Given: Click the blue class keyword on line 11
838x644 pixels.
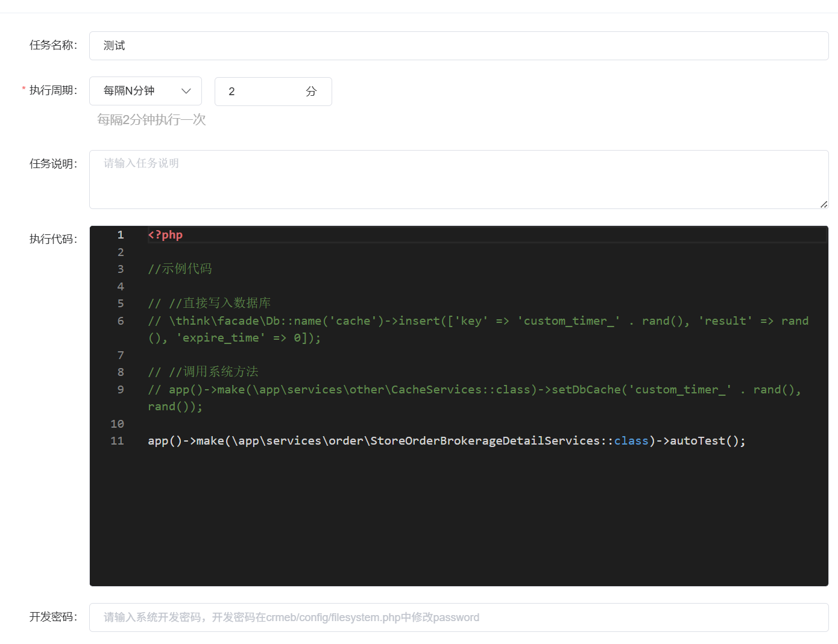Looking at the screenshot, I should pyautogui.click(x=631, y=441).
